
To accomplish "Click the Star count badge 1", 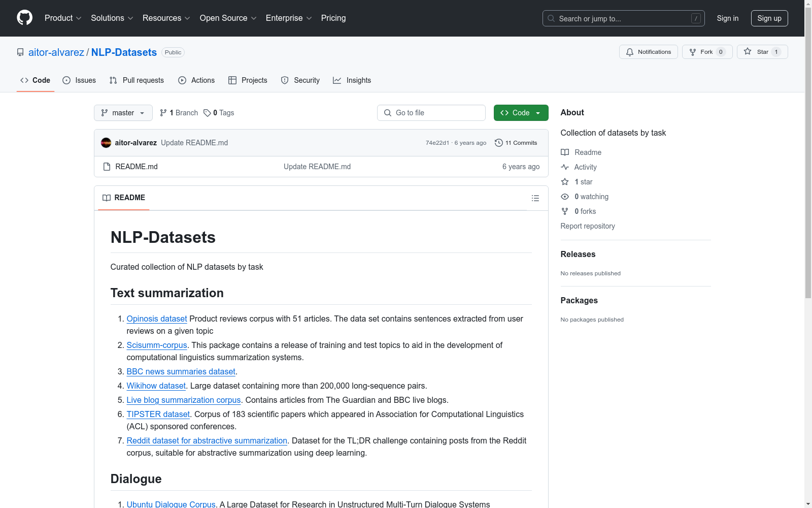I will click(776, 52).
